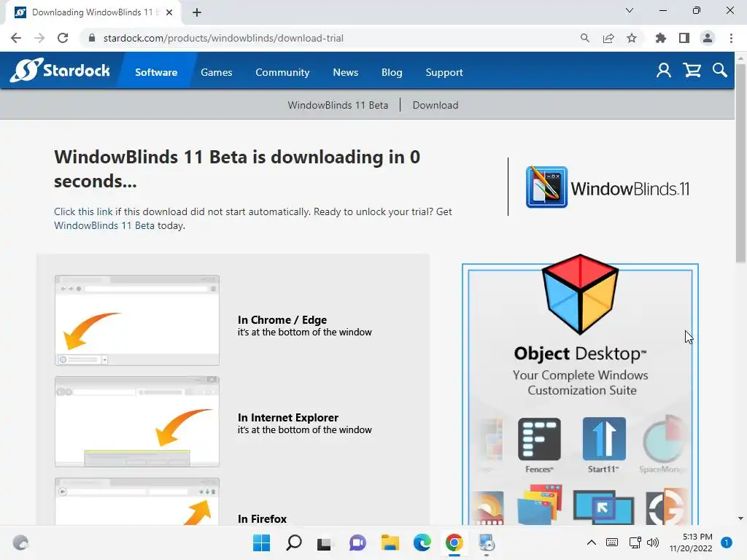Click the Stardock site search icon
The width and height of the screenshot is (747, 560).
(720, 71)
